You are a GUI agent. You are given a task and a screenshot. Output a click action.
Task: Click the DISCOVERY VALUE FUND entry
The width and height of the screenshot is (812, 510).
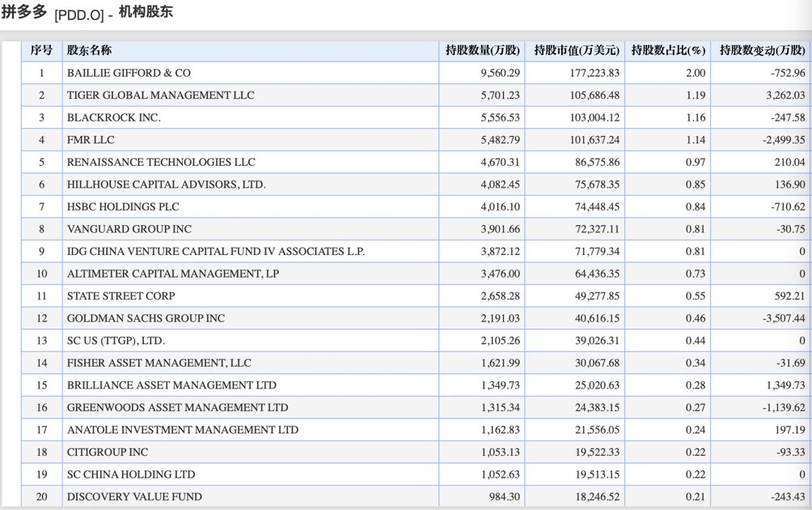coord(134,496)
